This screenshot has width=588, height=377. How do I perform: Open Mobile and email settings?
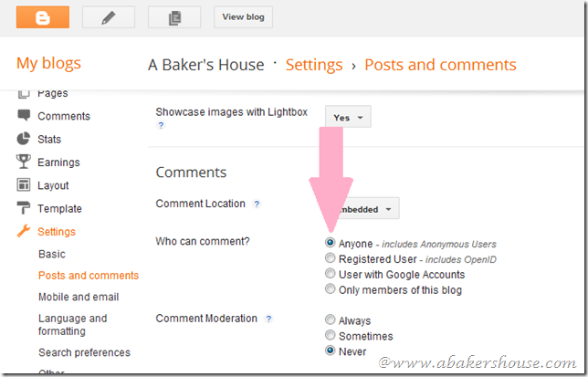coord(79,297)
